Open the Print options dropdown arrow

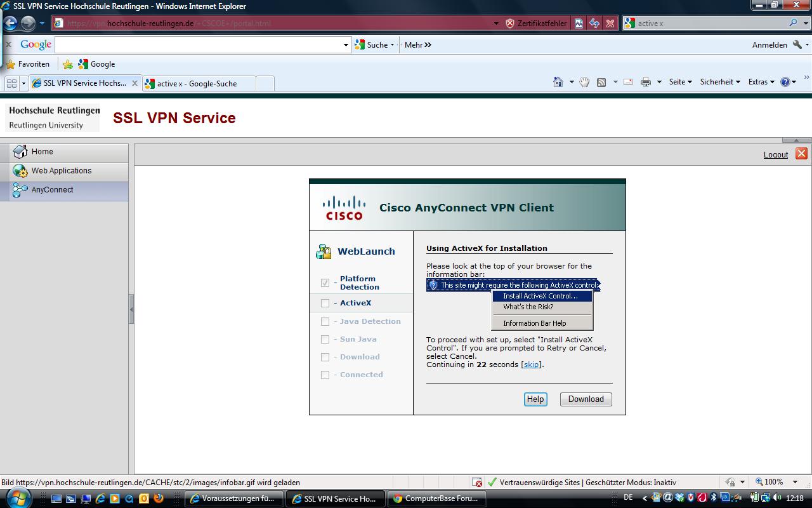[x=659, y=82]
